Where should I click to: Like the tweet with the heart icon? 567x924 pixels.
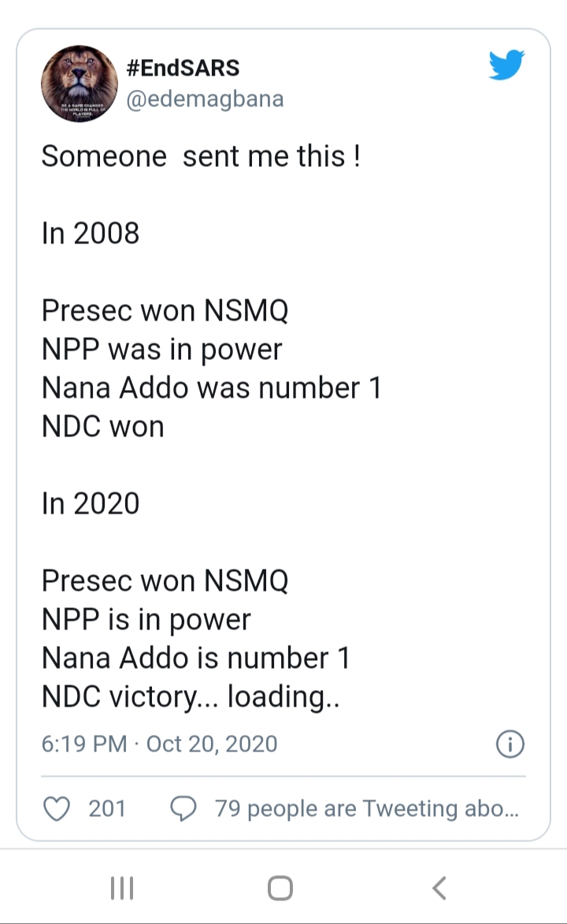point(57,809)
